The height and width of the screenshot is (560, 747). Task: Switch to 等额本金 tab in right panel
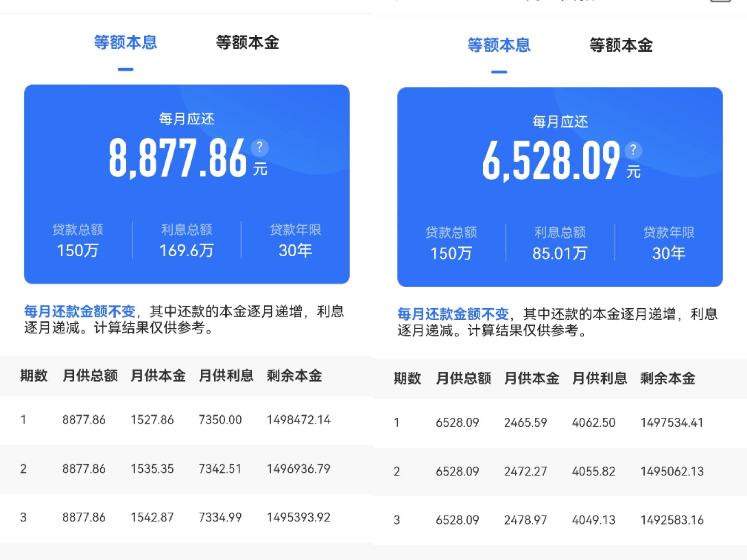621,45
